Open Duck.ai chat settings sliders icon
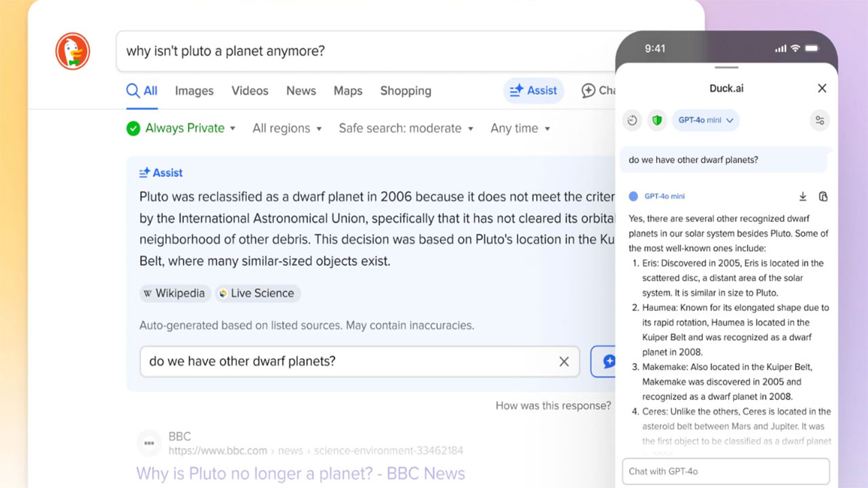Image resolution: width=868 pixels, height=488 pixels. [819, 120]
